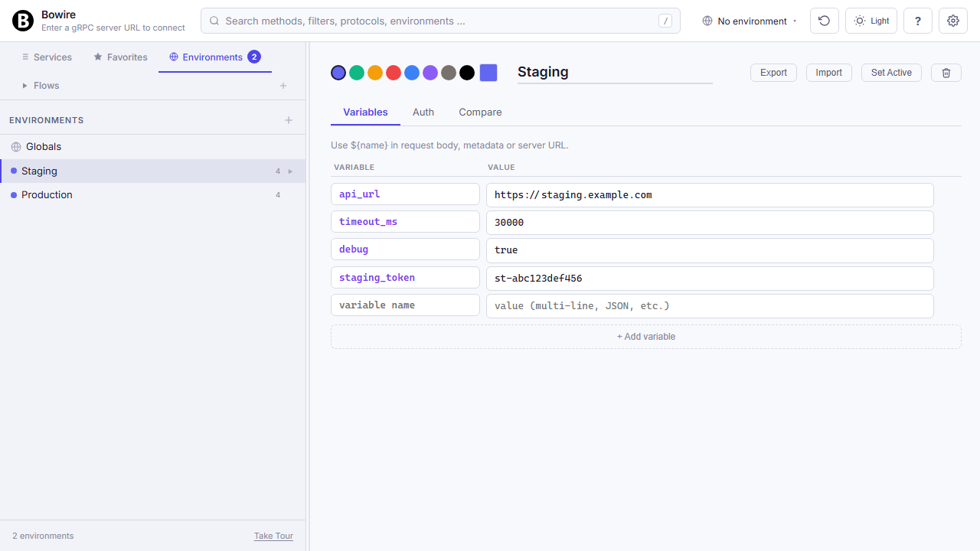
Task: Select the red color swatch
Action: click(x=394, y=73)
